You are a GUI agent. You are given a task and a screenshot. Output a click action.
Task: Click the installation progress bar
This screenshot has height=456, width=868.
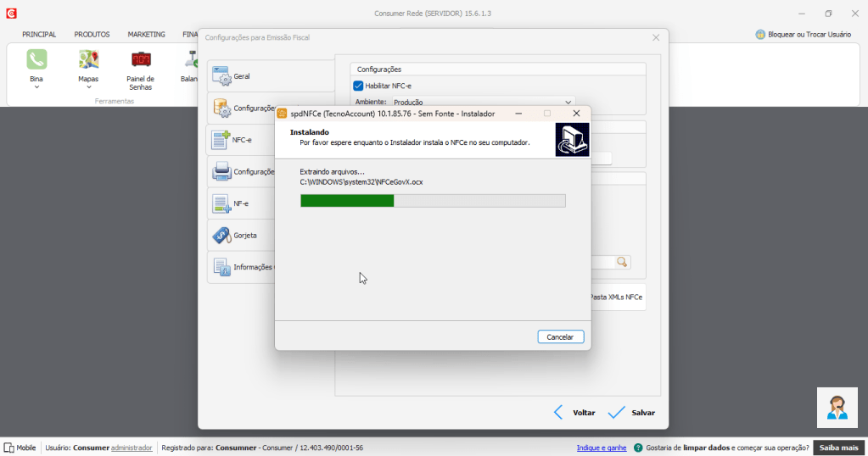pyautogui.click(x=433, y=201)
